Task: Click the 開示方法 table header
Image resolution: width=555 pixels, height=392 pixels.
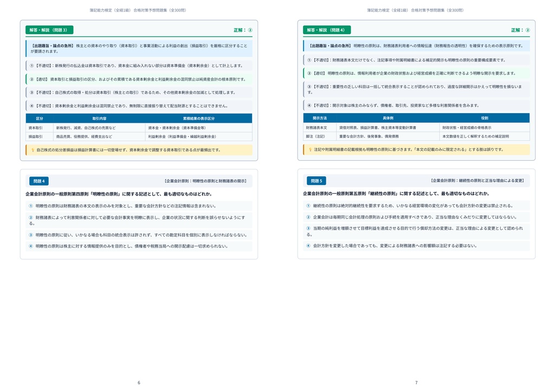Action: [320, 118]
